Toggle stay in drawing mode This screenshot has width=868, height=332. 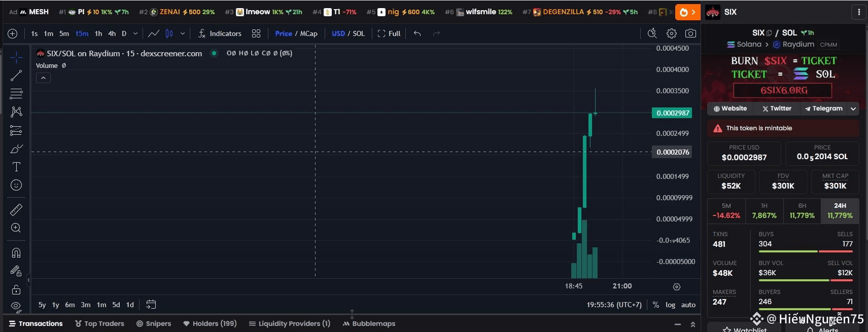tap(16, 271)
